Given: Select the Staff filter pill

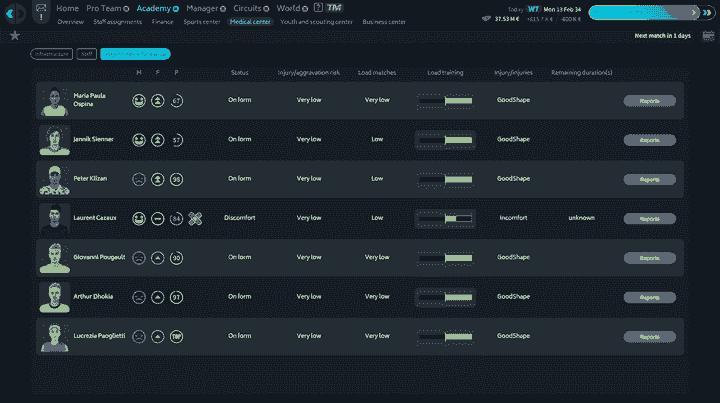Looking at the screenshot, I should click(87, 53).
